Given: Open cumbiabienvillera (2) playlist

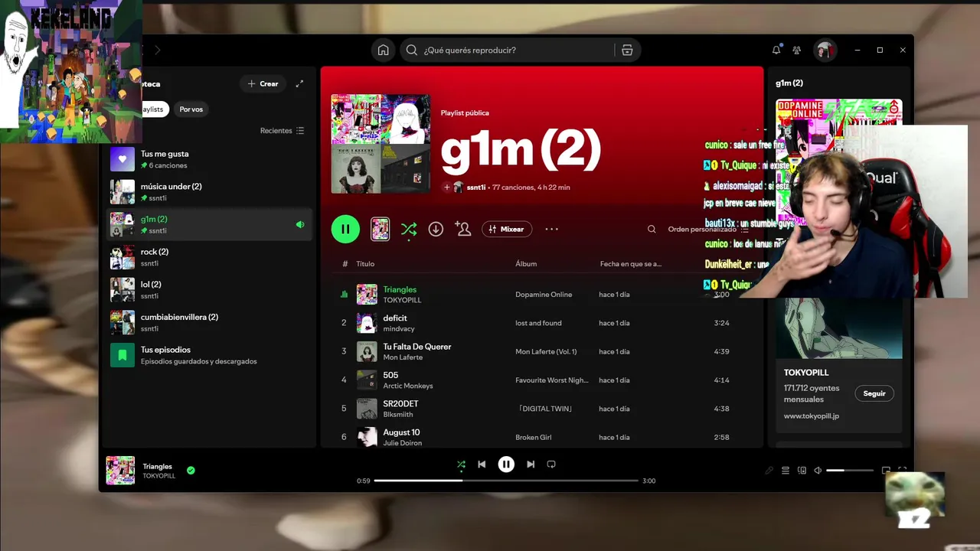Looking at the screenshot, I should pyautogui.click(x=209, y=322).
